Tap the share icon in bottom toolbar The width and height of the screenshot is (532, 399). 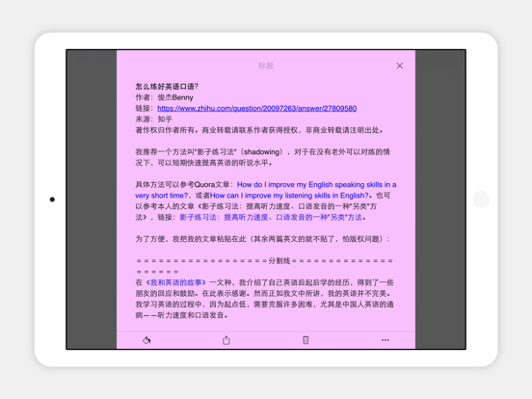pos(226,340)
